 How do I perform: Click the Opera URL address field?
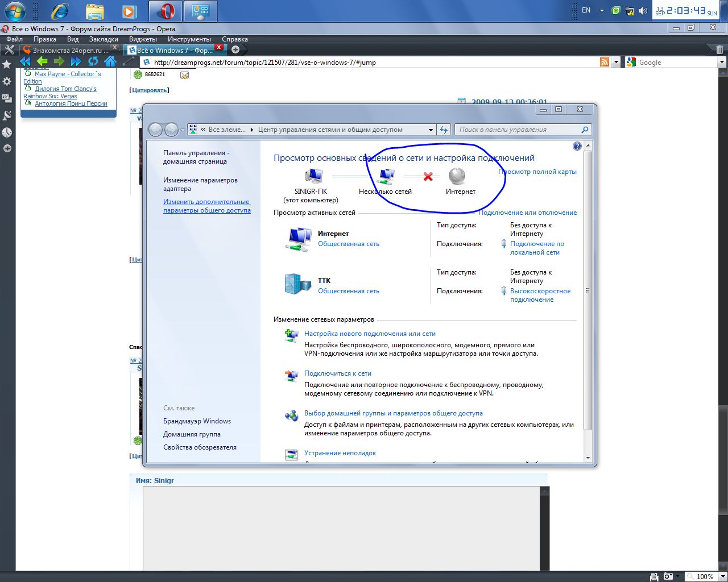pos(369,63)
